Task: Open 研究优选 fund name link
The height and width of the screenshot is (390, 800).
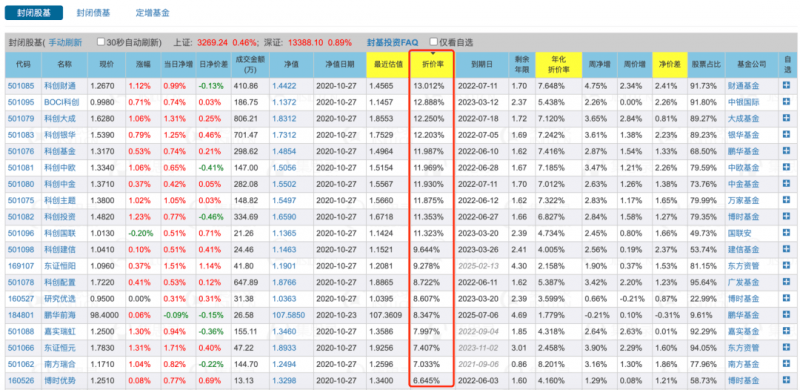Action: click(x=60, y=299)
